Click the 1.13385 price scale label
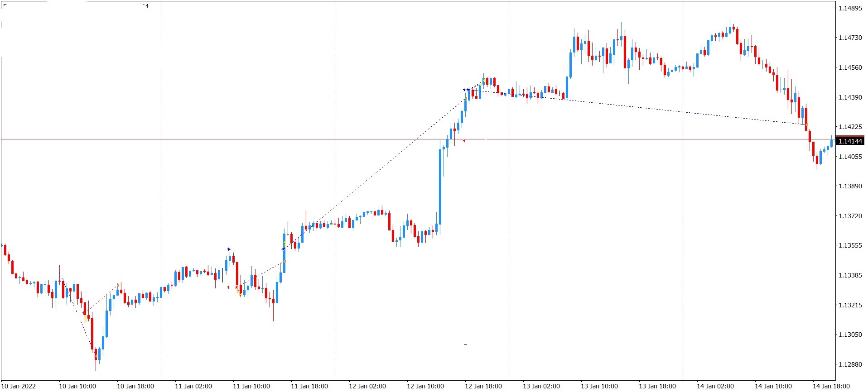 [850, 275]
